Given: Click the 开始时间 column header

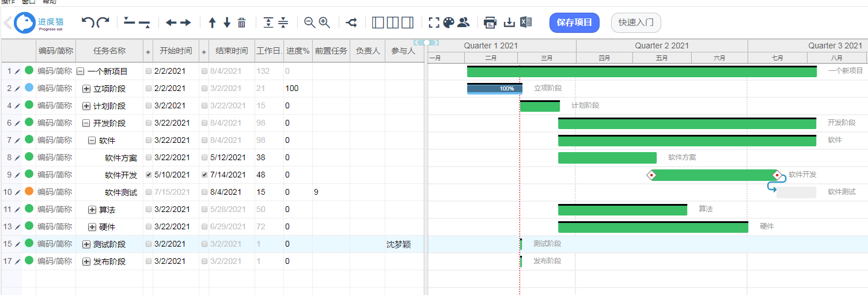Looking at the screenshot, I should pos(176,51).
